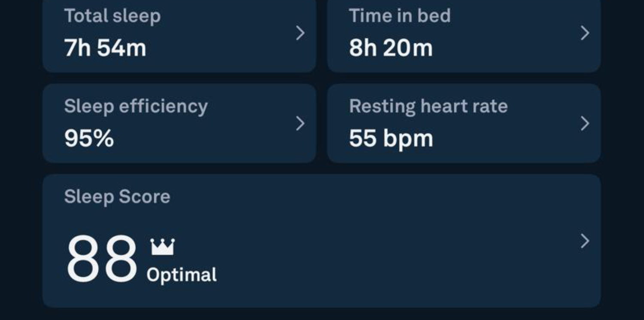Viewport: 644px width, 320px height.
Task: Open the Resting heart rate label
Action: tap(428, 106)
